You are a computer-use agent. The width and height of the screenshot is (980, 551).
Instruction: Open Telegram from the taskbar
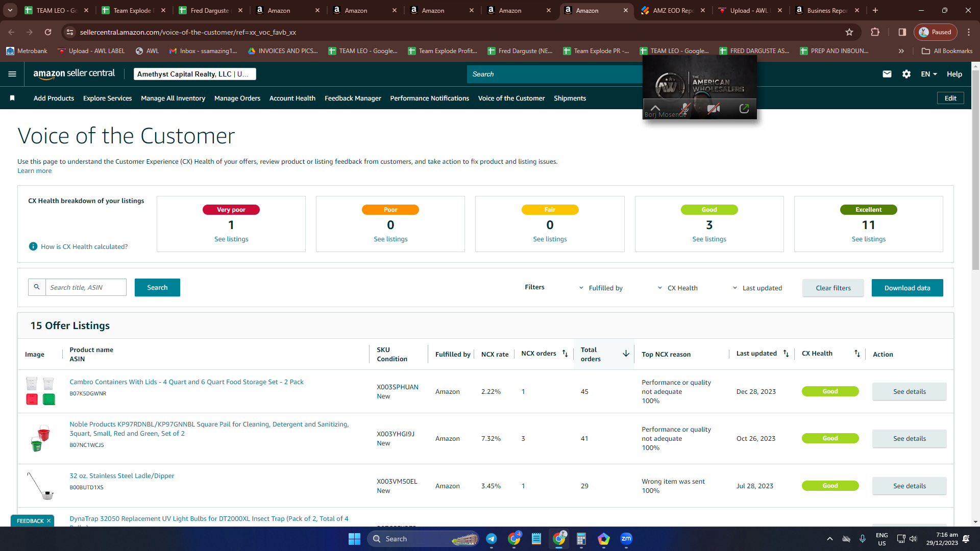pos(492,539)
